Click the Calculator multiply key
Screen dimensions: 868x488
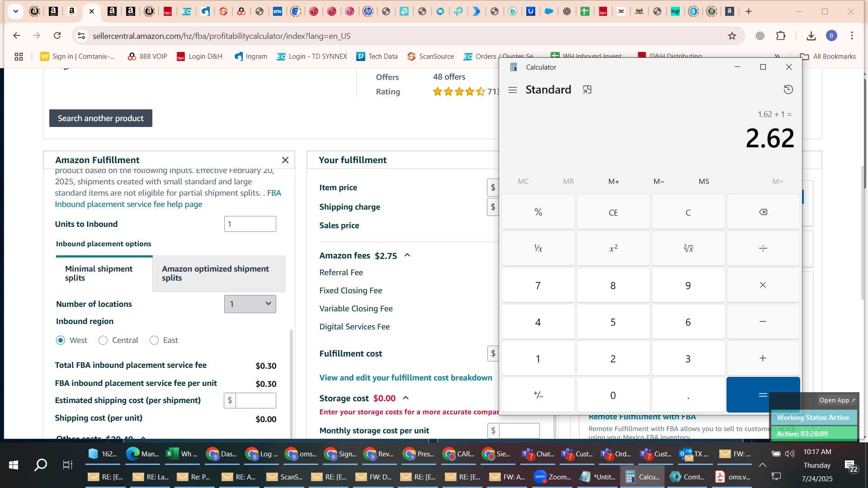[x=763, y=285]
